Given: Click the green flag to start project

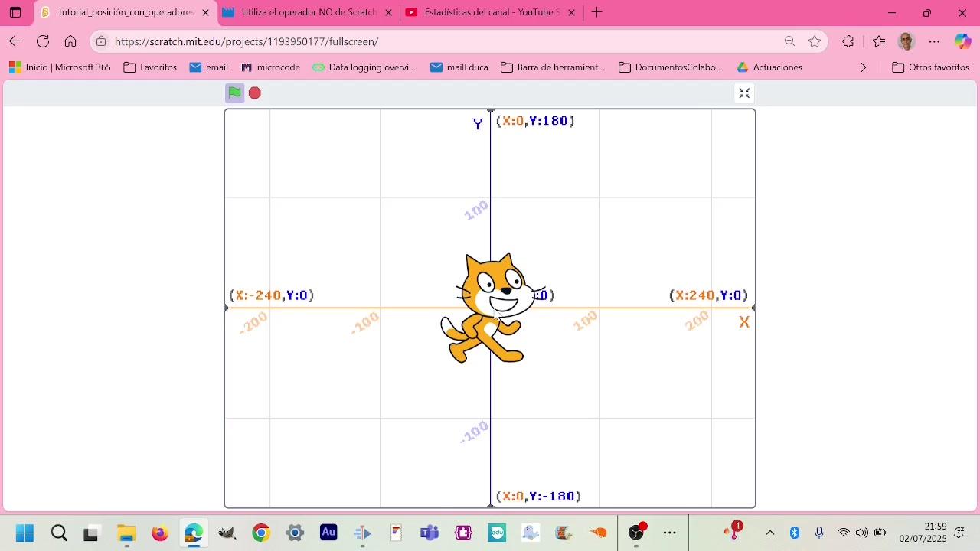Looking at the screenshot, I should [234, 93].
